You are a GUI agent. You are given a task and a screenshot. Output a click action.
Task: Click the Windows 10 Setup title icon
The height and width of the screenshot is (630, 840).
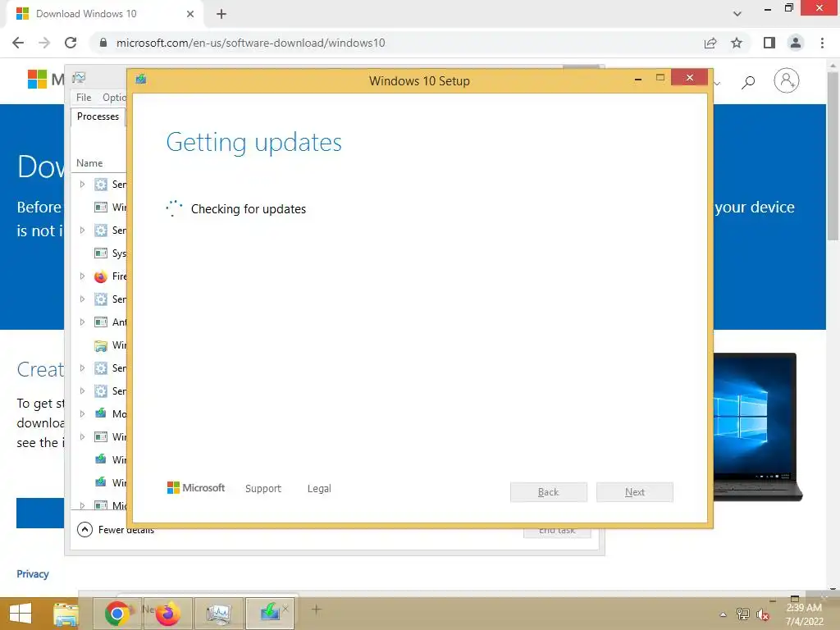[x=141, y=80]
